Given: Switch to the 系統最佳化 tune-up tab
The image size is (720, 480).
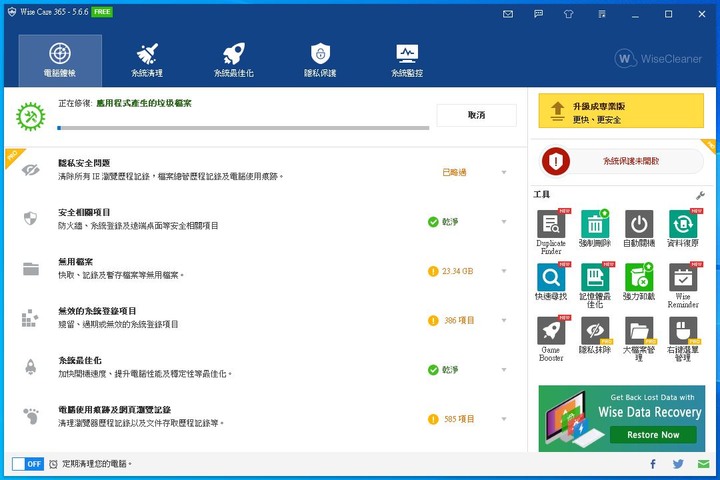Looking at the screenshot, I should pyautogui.click(x=234, y=60).
